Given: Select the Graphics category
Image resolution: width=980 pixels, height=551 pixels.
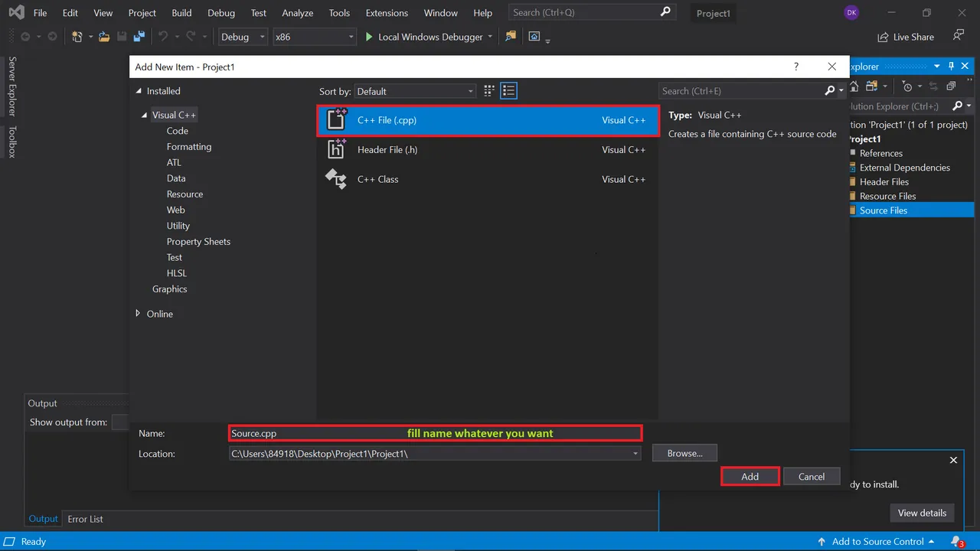Looking at the screenshot, I should pos(169,289).
